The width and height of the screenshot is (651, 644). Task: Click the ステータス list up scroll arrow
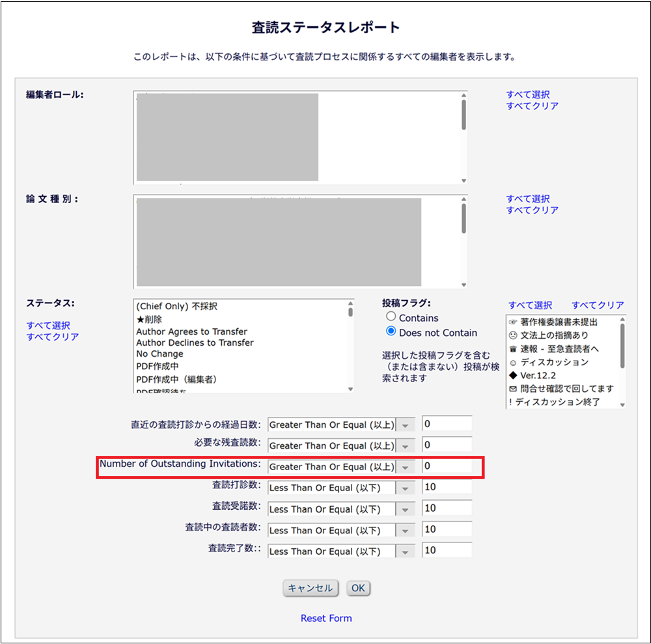coord(351,303)
